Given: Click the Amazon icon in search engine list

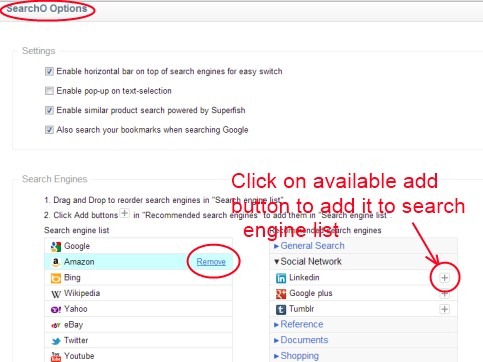Looking at the screenshot, I should [x=56, y=262].
